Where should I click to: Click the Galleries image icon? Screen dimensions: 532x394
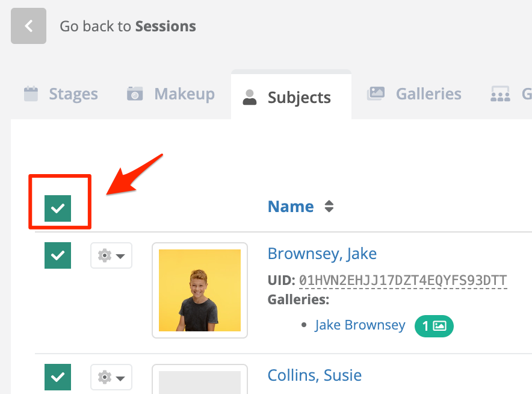click(x=376, y=94)
